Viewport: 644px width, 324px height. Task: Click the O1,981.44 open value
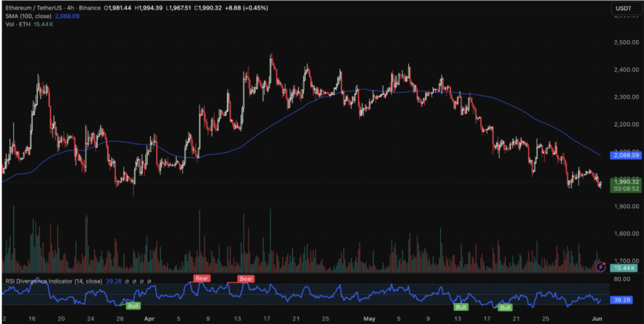118,8
